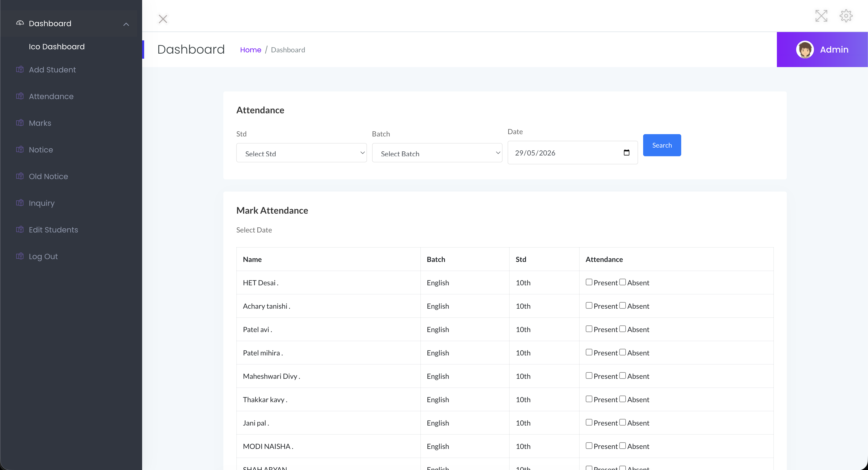Open the Select Batch dropdown
The height and width of the screenshot is (470, 868).
tap(437, 153)
